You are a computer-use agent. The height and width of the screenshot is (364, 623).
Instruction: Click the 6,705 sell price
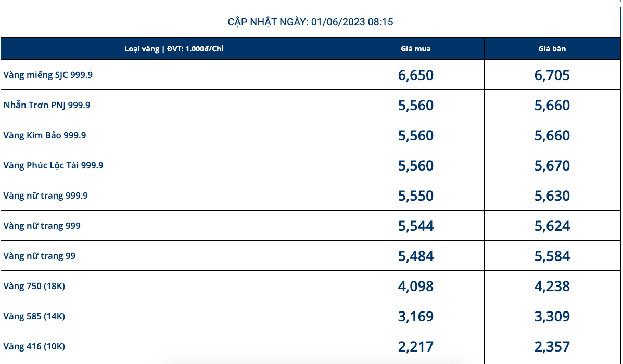552,75
